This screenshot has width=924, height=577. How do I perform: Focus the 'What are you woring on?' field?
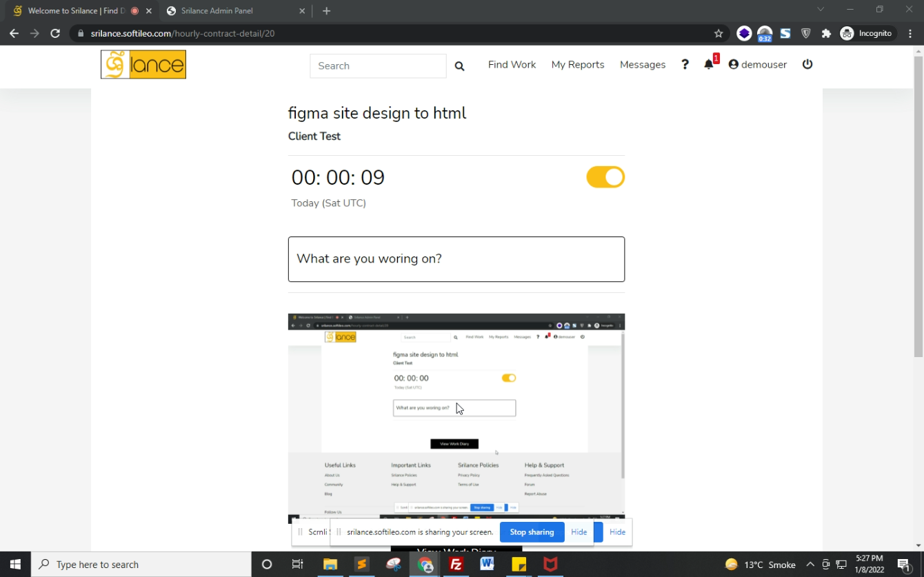pyautogui.click(x=456, y=259)
